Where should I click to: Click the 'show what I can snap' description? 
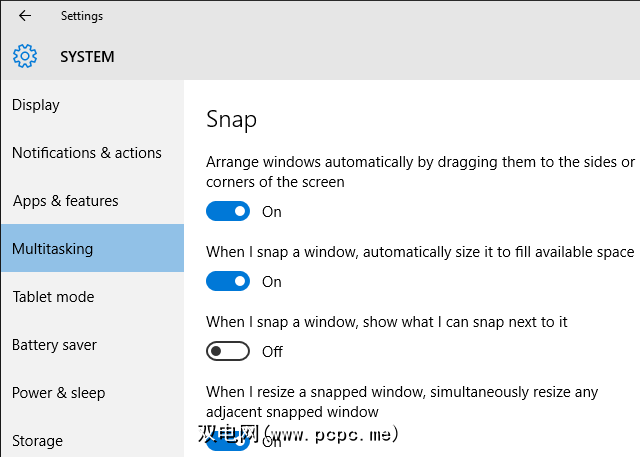point(386,322)
